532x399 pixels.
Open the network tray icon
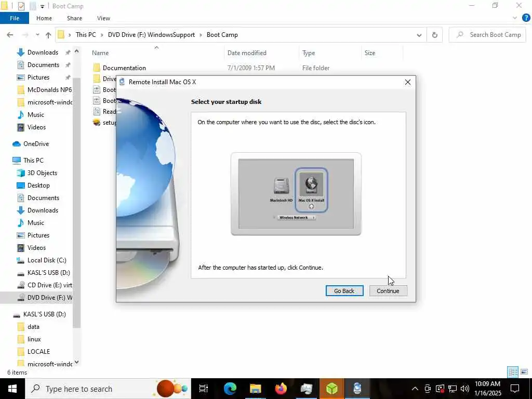(453, 389)
